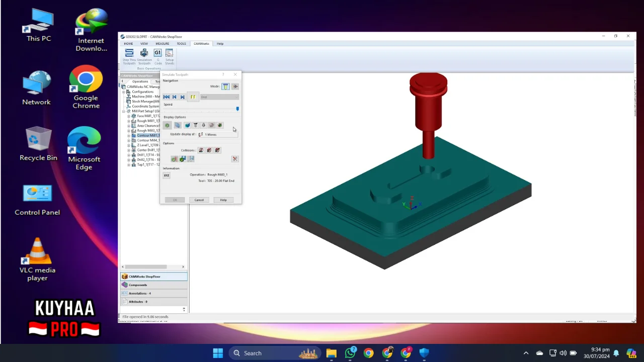The width and height of the screenshot is (644, 362).
Task: Expand Z Level1_1 operation
Action: [x=129, y=145]
